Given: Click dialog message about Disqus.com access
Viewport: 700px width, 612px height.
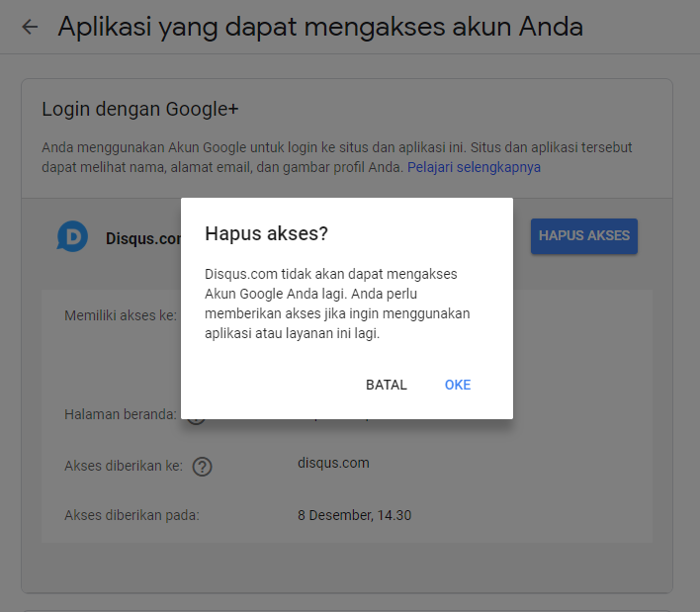Looking at the screenshot, I should pyautogui.click(x=337, y=304).
